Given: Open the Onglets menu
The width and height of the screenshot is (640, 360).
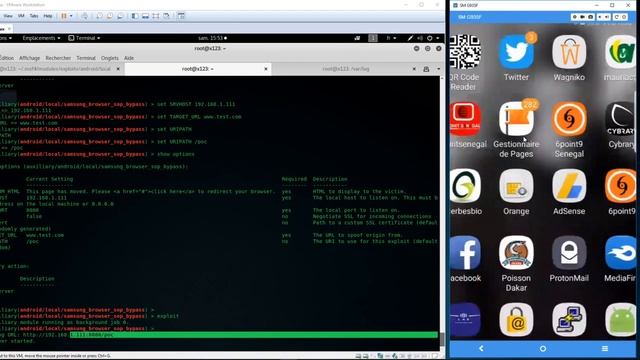Looking at the screenshot, I should (x=109, y=58).
